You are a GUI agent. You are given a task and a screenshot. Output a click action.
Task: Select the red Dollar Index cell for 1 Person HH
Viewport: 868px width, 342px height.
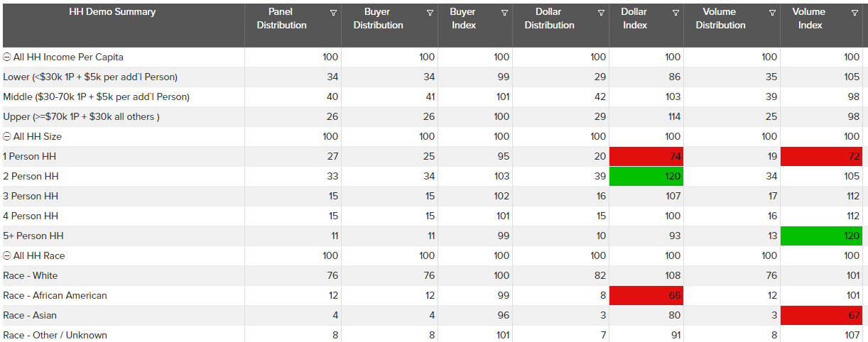pyautogui.click(x=646, y=157)
